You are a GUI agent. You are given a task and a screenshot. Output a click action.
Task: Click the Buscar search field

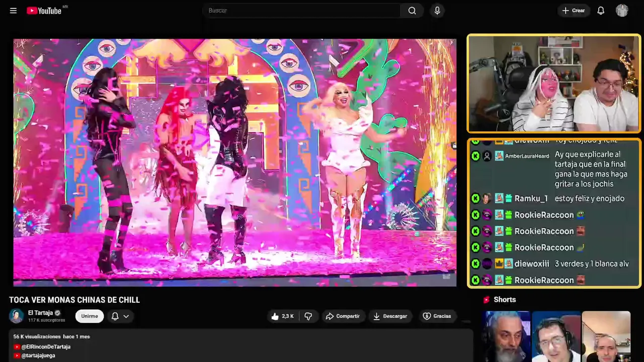point(301,11)
